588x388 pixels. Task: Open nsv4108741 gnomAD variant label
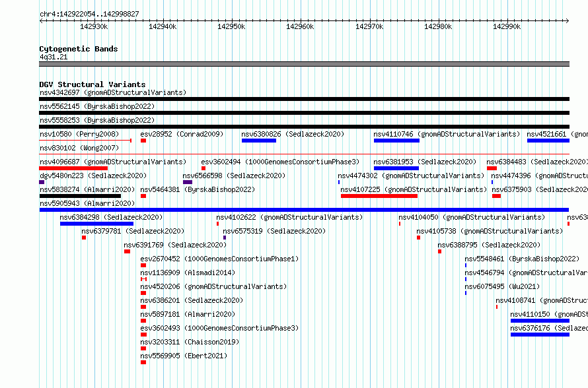[542, 300]
